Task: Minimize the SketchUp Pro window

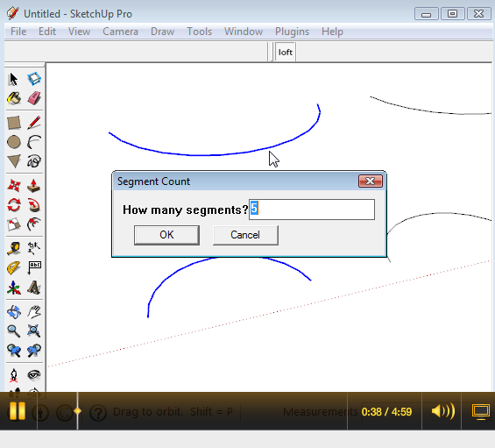Action: [426, 14]
